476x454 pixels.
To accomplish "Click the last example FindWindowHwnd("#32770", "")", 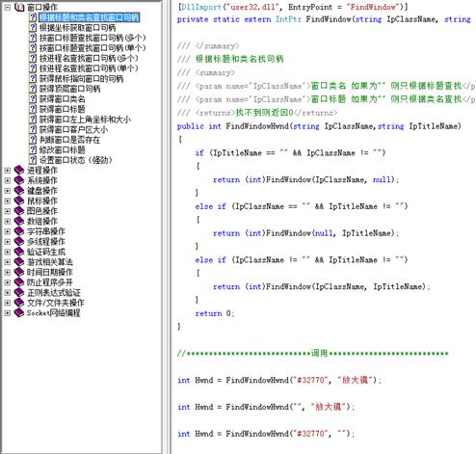I will (x=266, y=434).
